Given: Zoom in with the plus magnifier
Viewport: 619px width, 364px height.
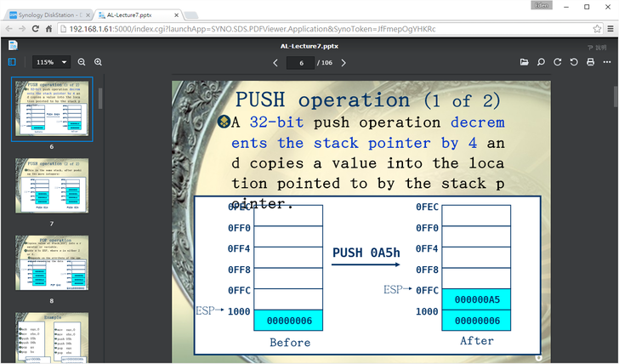Looking at the screenshot, I should pos(99,62).
